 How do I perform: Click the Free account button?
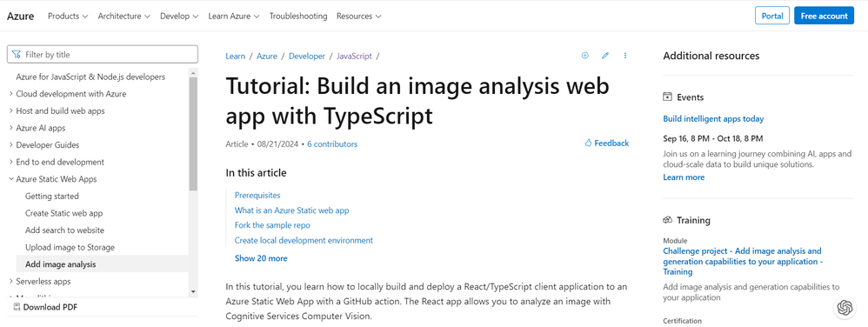tap(824, 16)
